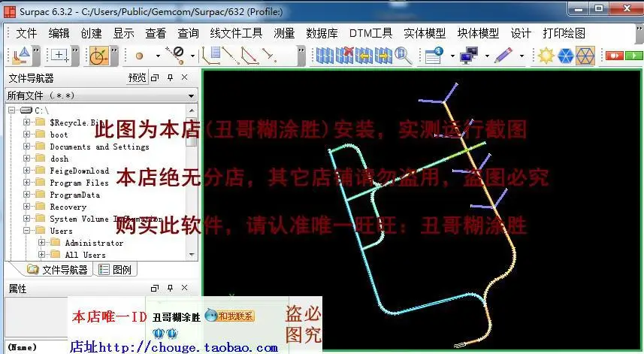Expand the Administrator folder
644x354 pixels.
41,242
